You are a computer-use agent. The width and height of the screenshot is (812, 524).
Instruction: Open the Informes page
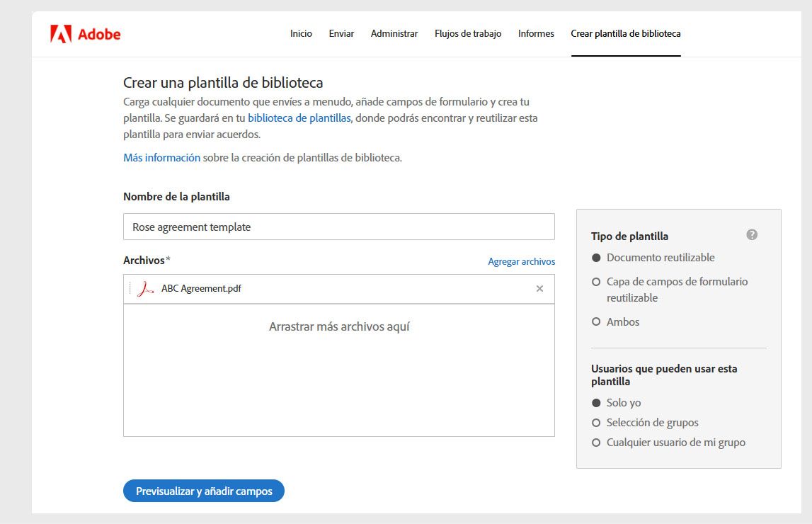click(x=536, y=33)
